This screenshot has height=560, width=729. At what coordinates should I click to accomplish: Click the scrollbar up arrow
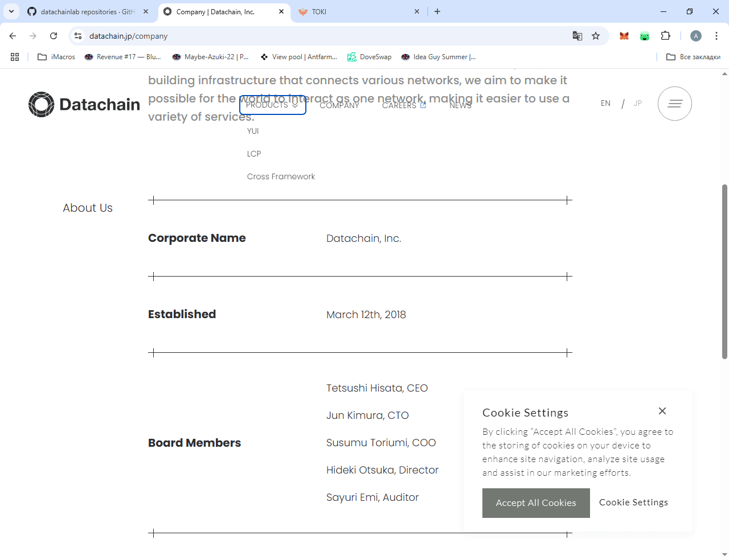tap(724, 73)
